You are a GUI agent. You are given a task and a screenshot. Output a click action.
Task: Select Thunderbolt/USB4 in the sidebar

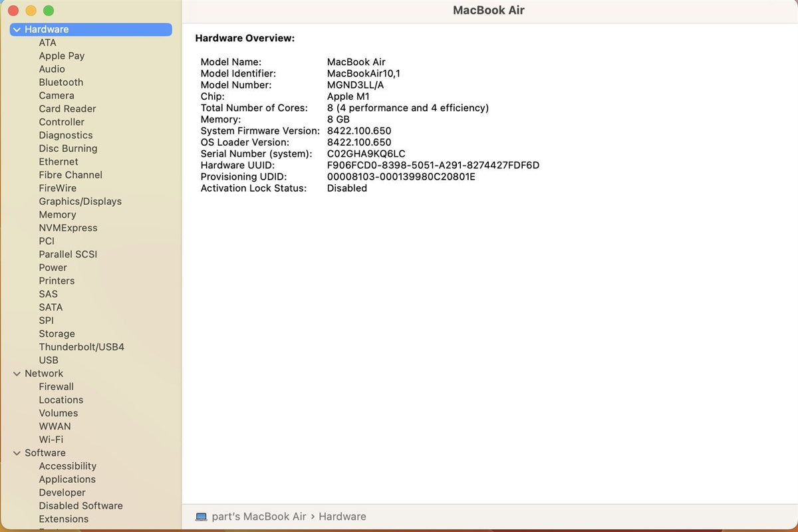pos(82,347)
